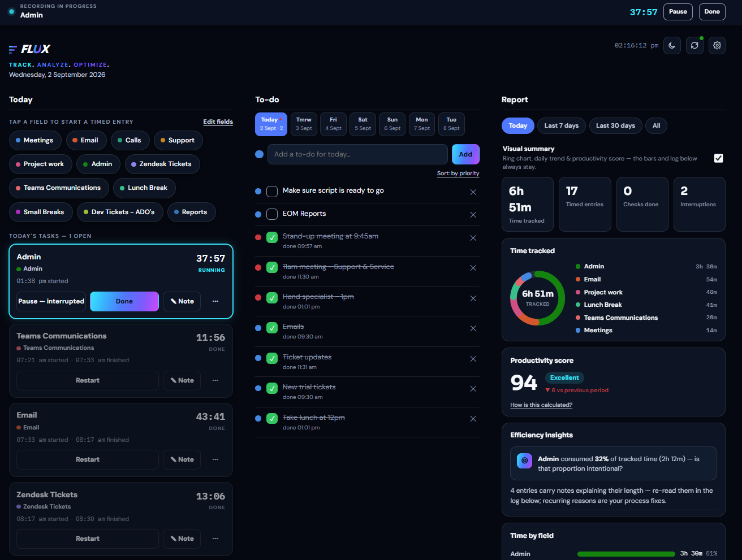Image resolution: width=742 pixels, height=560 pixels.
Task: Add a note to the Admin task
Action: click(182, 301)
